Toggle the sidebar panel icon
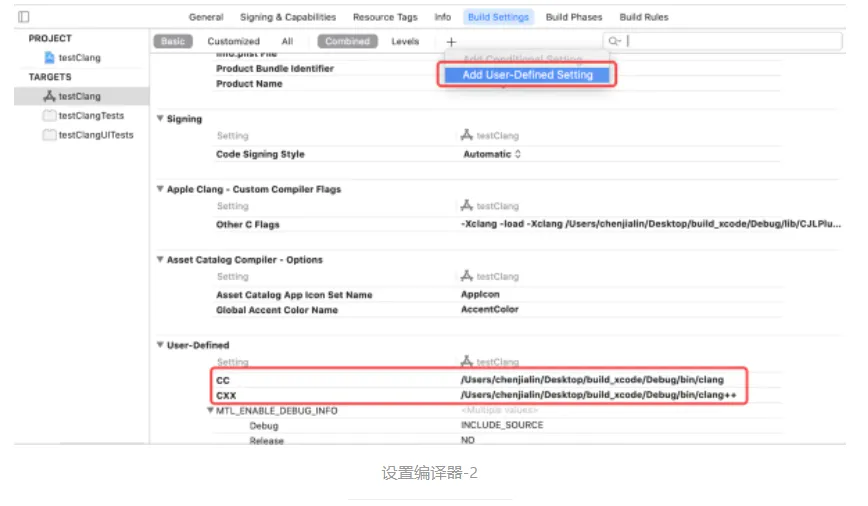 tap(24, 17)
